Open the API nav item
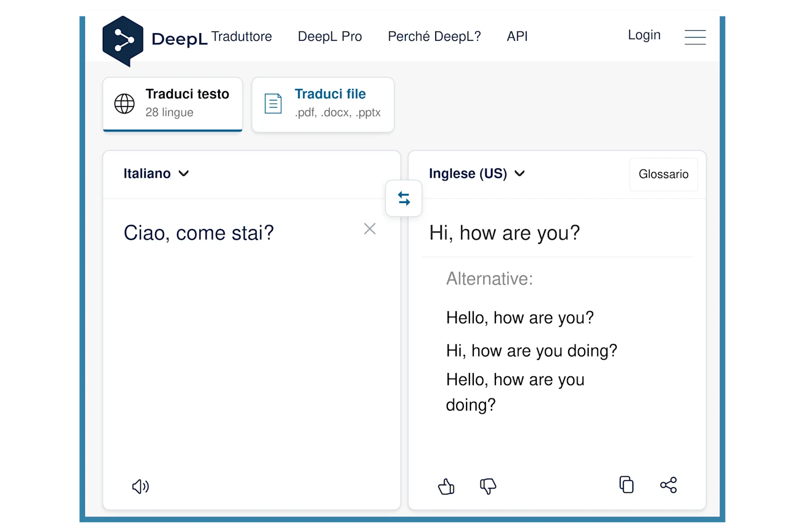Screen dimensions: 804x532 tap(517, 36)
